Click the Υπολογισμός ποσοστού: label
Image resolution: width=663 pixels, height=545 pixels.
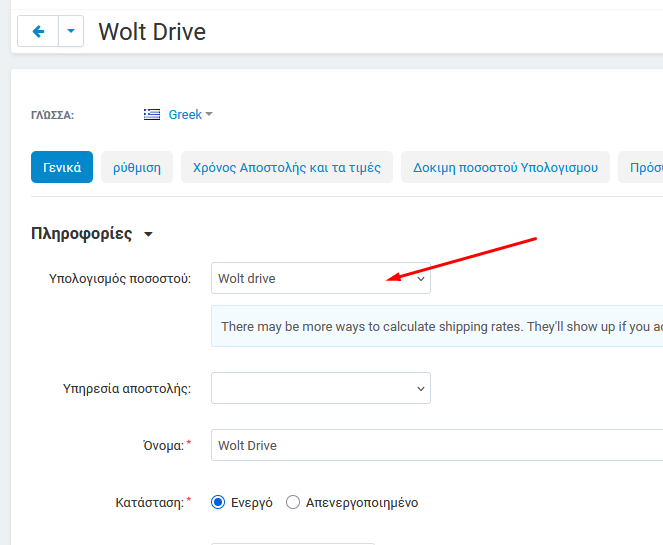tap(120, 279)
